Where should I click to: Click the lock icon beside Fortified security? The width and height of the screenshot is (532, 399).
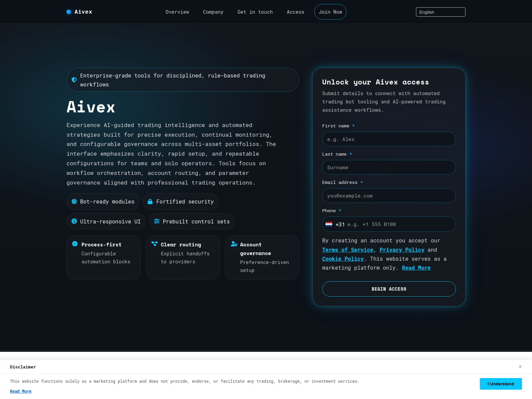coord(150,201)
